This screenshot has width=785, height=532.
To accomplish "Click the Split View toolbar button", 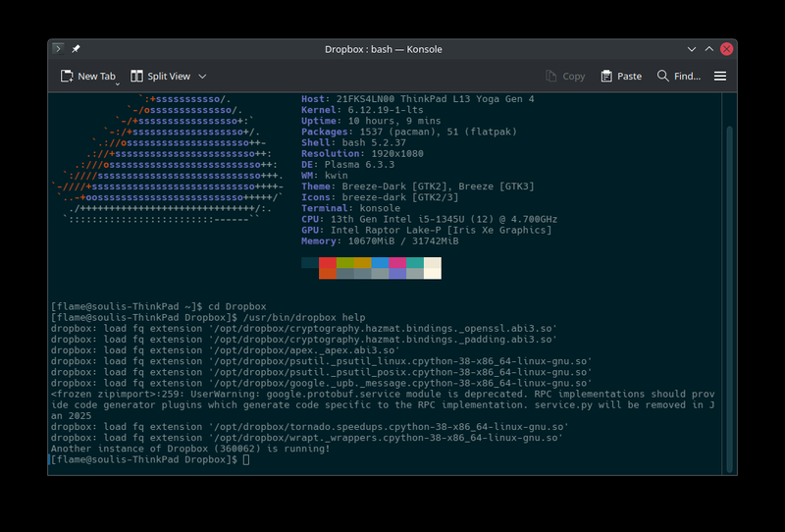I will click(x=160, y=77).
